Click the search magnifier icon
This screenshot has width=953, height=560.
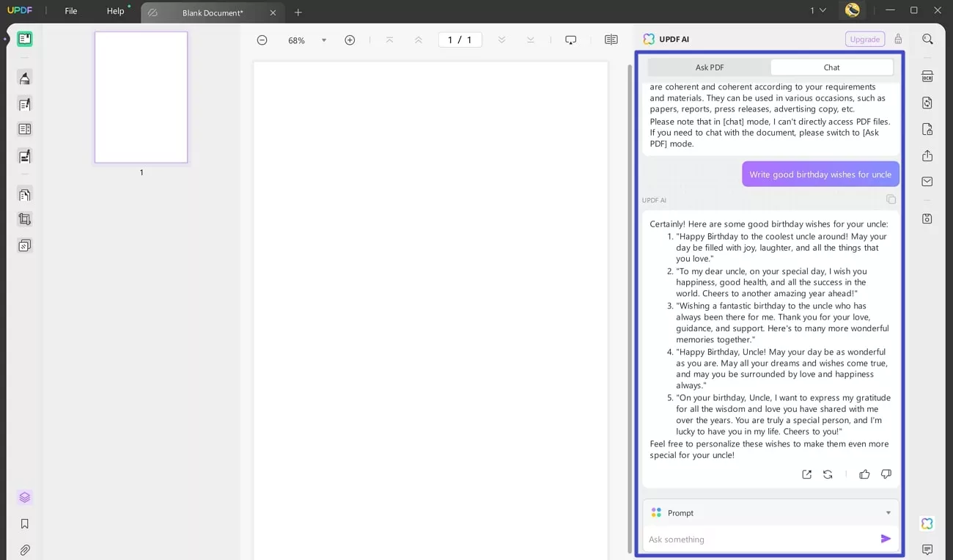point(927,40)
